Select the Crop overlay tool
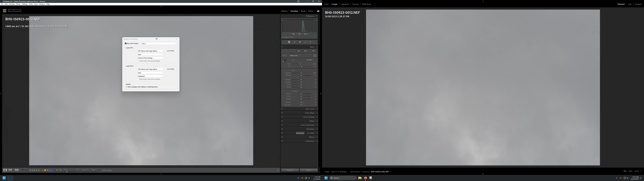This screenshot has height=181, width=644. pos(294,42)
